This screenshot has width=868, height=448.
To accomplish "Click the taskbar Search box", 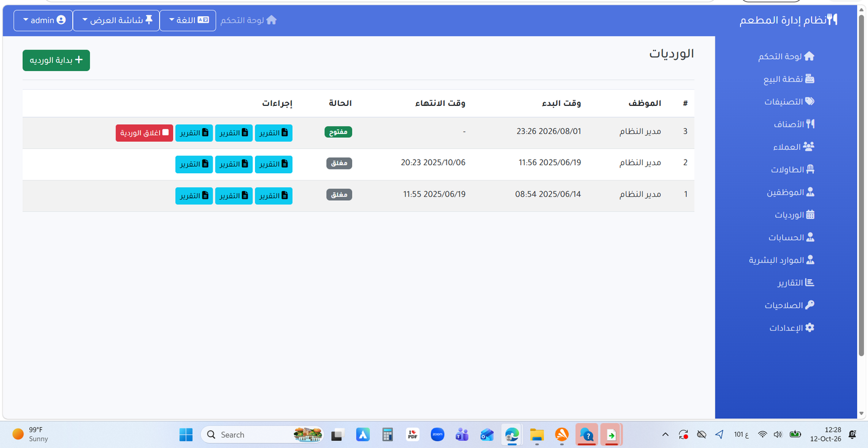I will (263, 434).
